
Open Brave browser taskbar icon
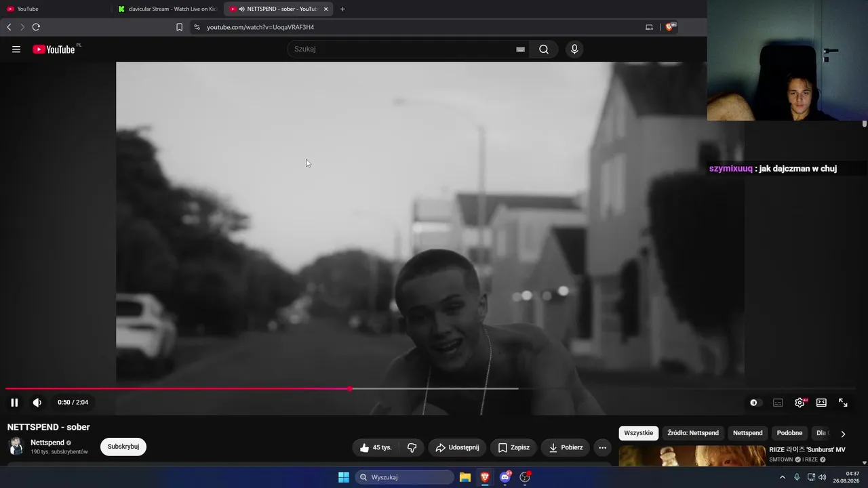point(485,477)
